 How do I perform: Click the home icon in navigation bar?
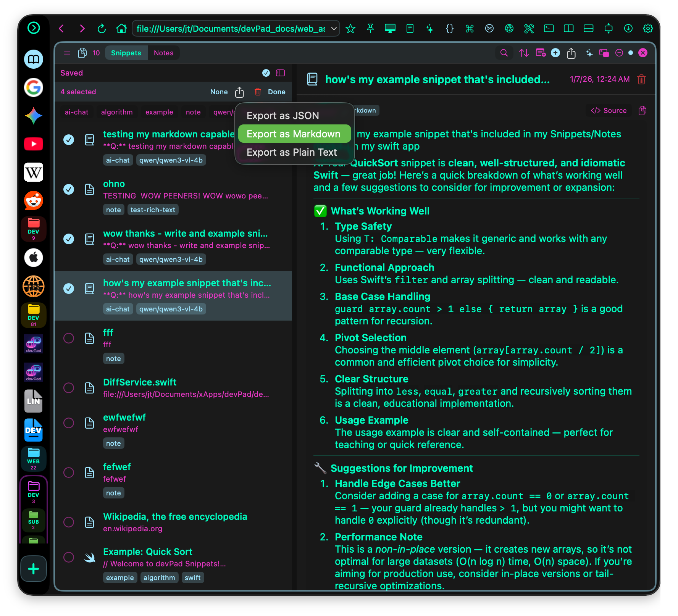click(x=121, y=29)
